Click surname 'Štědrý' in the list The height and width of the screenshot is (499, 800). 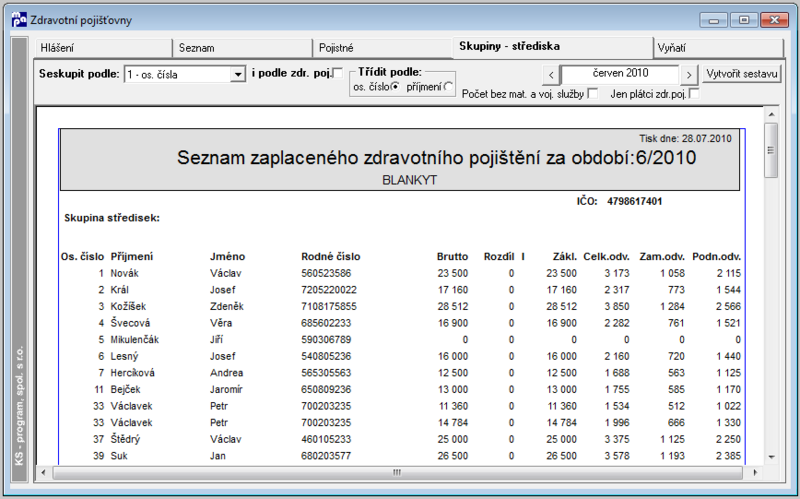125,439
